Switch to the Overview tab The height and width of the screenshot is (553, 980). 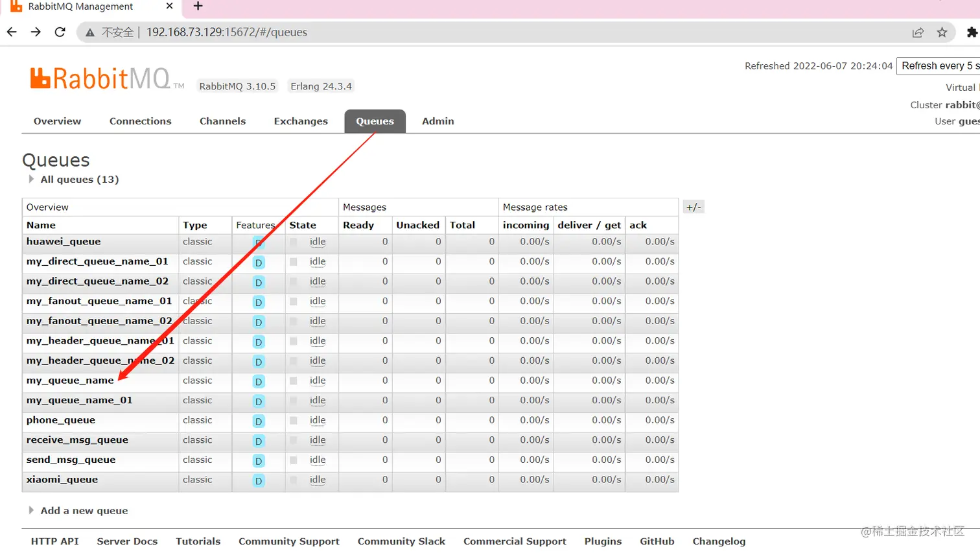(x=57, y=121)
